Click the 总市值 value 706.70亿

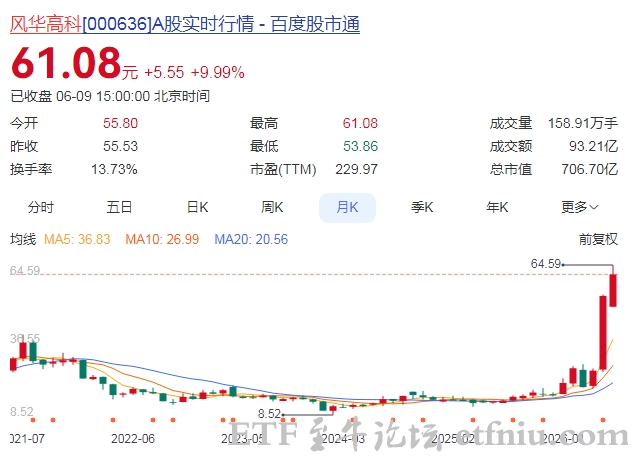pyautogui.click(x=589, y=169)
